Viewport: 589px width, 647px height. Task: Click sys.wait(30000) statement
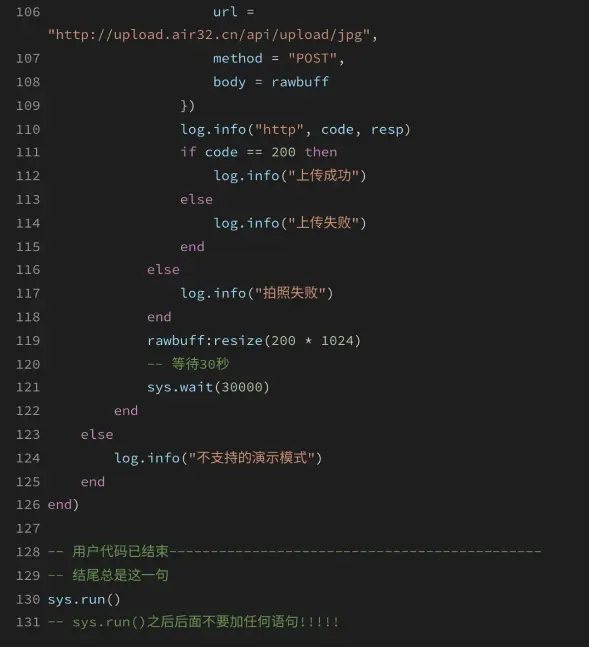(x=208, y=387)
